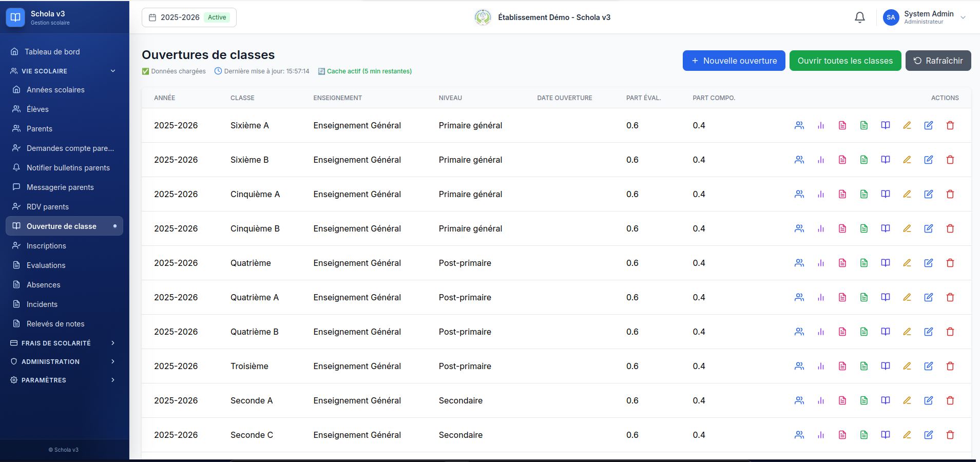Viewport: 980px width, 462px height.
Task: Click the trash icon for Quatrième B
Action: [x=950, y=332]
